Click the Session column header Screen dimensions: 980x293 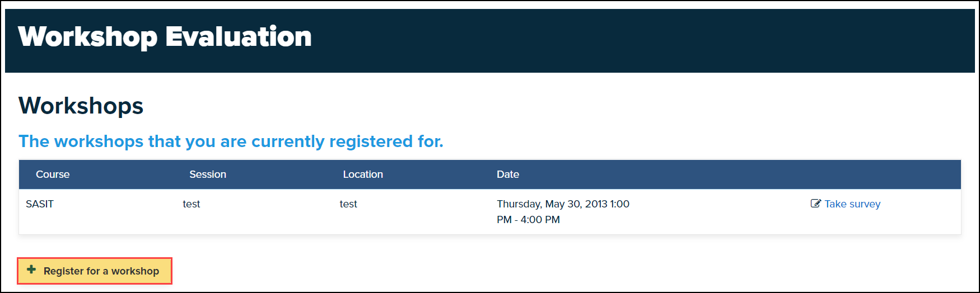pos(208,174)
